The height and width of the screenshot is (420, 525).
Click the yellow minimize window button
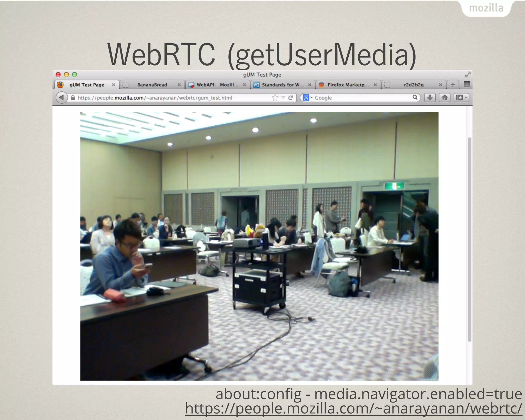(66, 75)
